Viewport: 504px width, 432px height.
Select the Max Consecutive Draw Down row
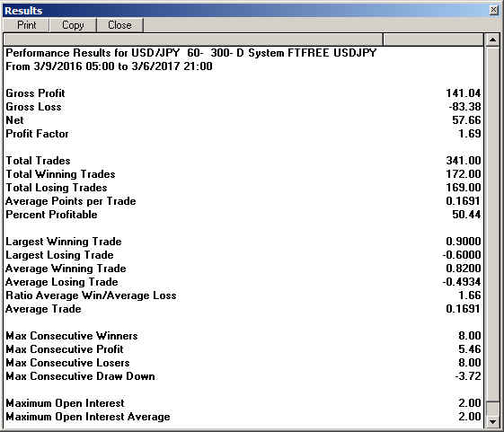pos(243,376)
